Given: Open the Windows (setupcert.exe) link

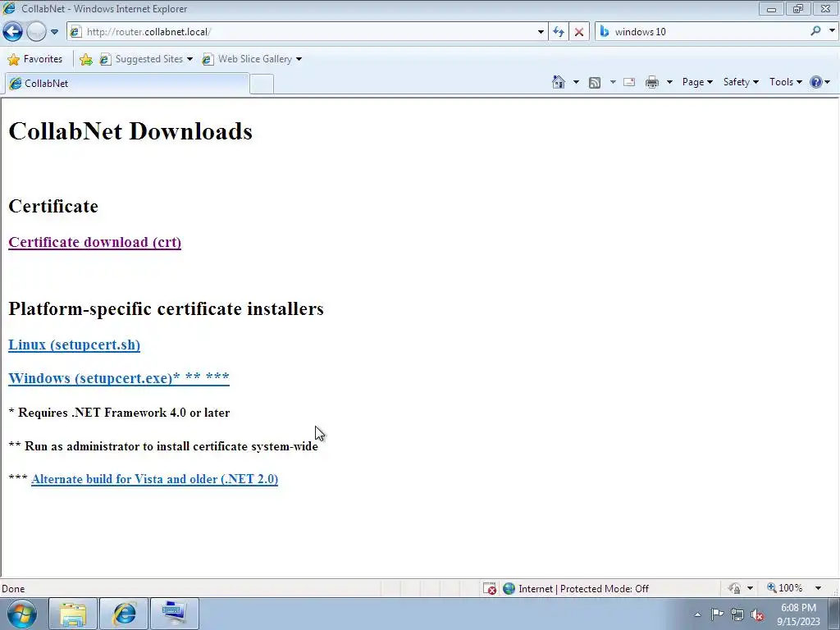Looking at the screenshot, I should click(119, 378).
